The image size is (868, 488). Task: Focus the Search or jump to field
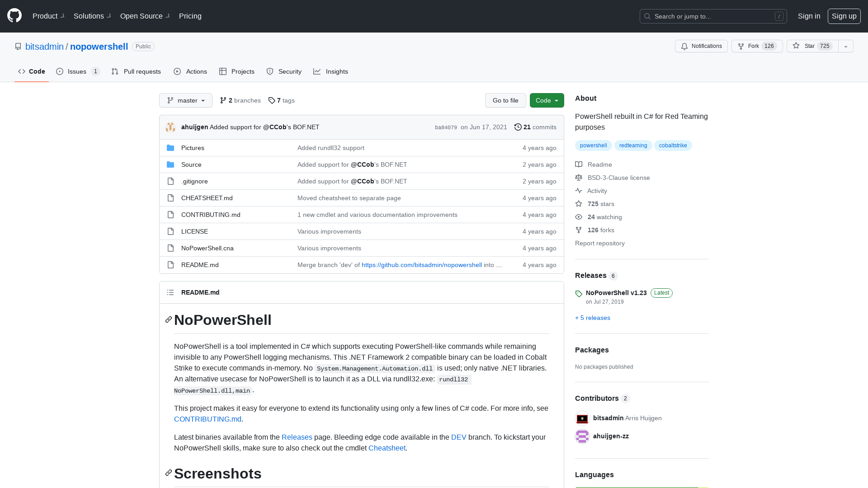point(713,16)
